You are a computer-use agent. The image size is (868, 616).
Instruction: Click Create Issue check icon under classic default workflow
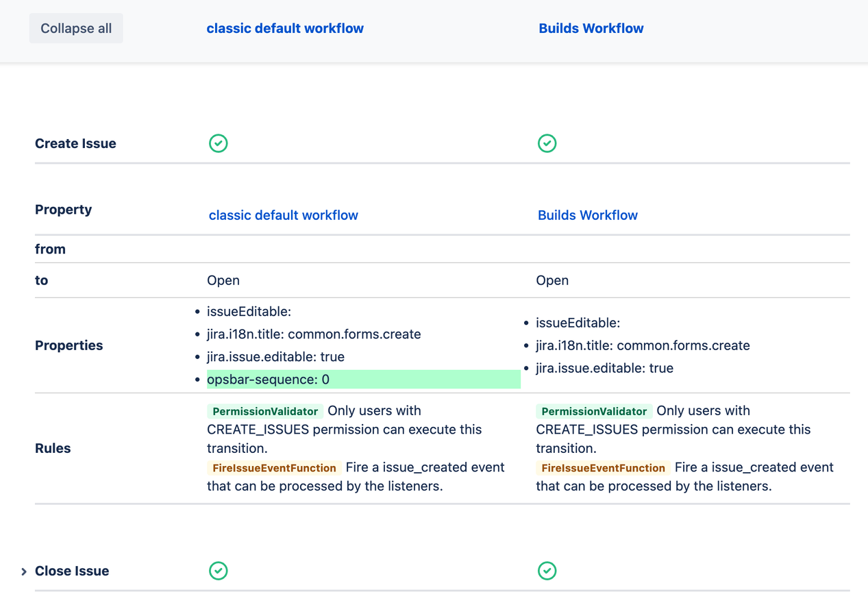click(x=219, y=143)
